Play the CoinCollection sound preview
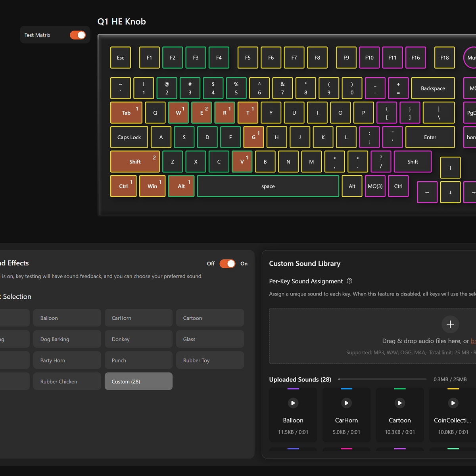476x476 pixels. coord(453,403)
